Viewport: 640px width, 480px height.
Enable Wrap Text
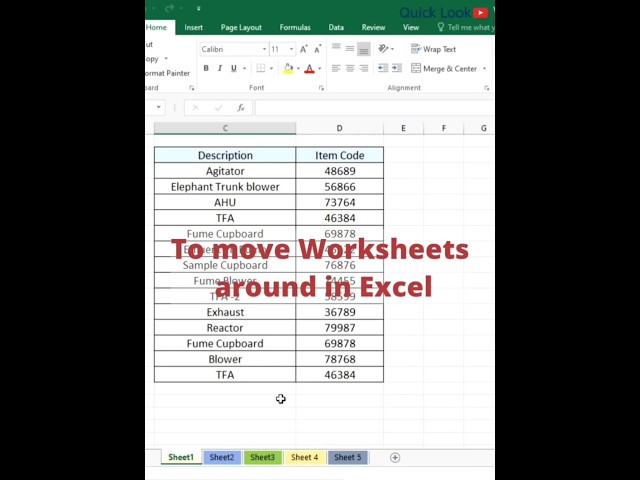[433, 49]
